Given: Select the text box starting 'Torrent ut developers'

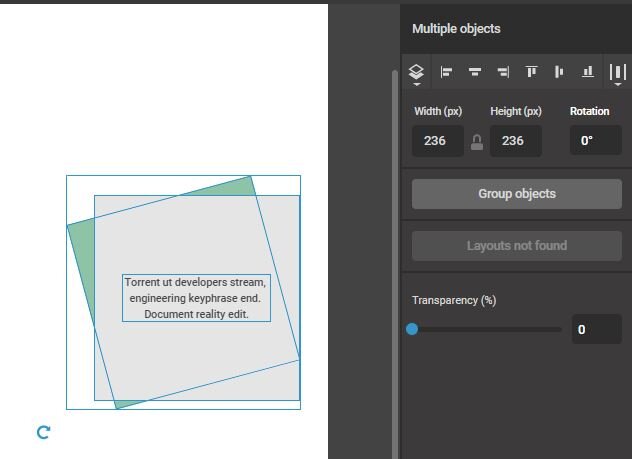Looking at the screenshot, I should point(195,298).
